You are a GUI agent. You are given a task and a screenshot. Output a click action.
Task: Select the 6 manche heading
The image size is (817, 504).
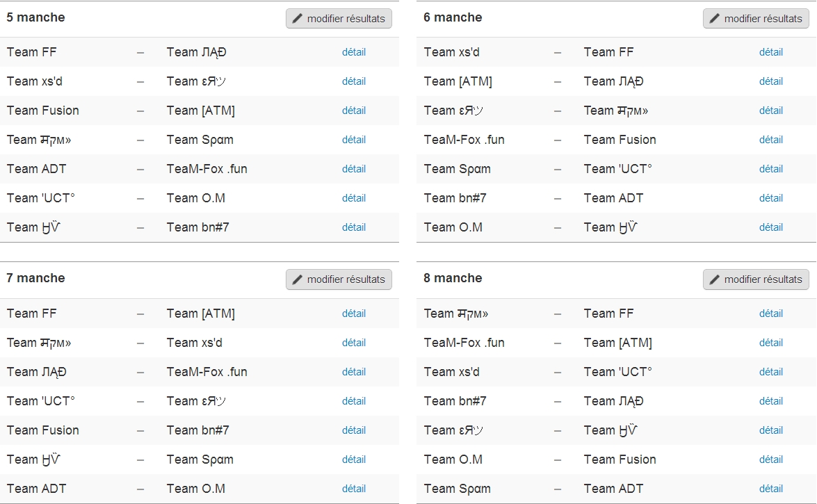[453, 17]
